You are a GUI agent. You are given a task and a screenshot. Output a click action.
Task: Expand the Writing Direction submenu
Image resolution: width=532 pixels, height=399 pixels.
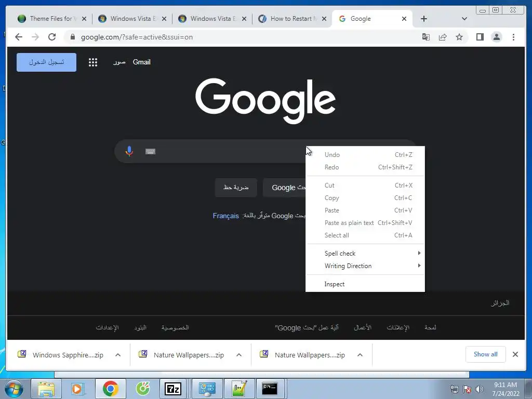tap(365, 266)
